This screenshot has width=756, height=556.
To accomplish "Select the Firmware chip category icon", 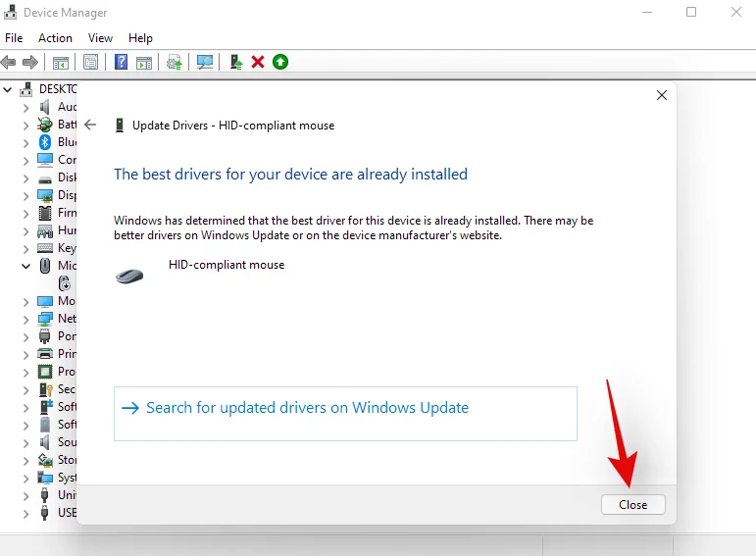I will coord(45,213).
